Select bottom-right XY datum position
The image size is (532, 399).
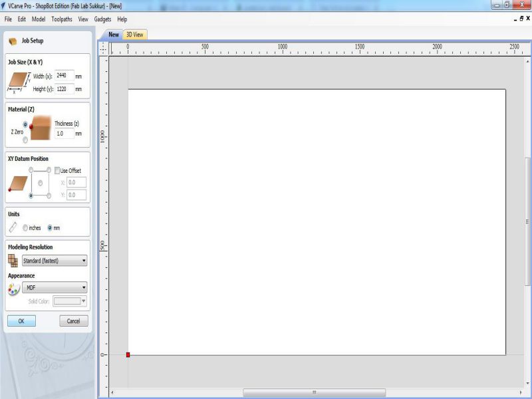point(49,196)
